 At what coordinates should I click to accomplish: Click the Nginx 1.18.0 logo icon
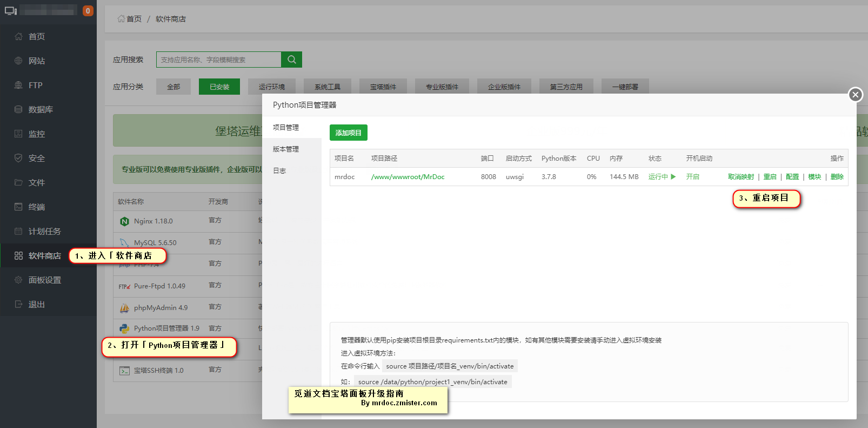[124, 221]
